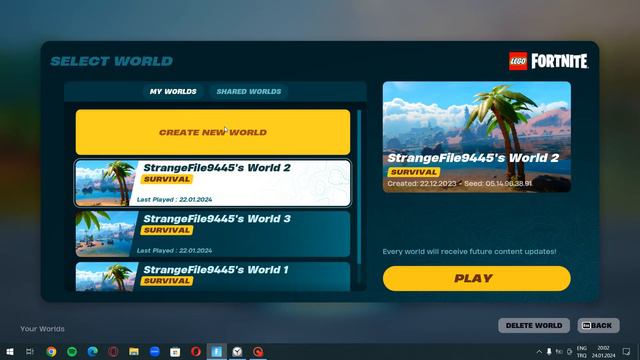Go back using the Back button

pyautogui.click(x=598, y=325)
